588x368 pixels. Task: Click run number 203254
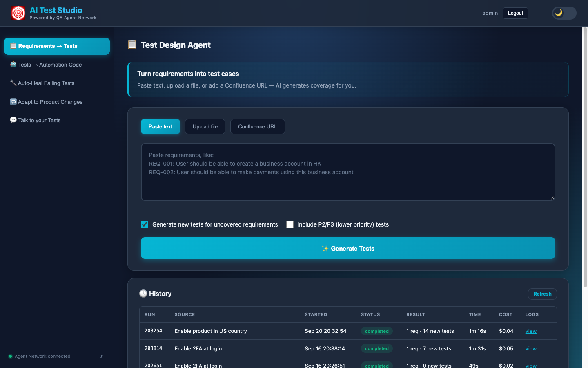coord(154,331)
